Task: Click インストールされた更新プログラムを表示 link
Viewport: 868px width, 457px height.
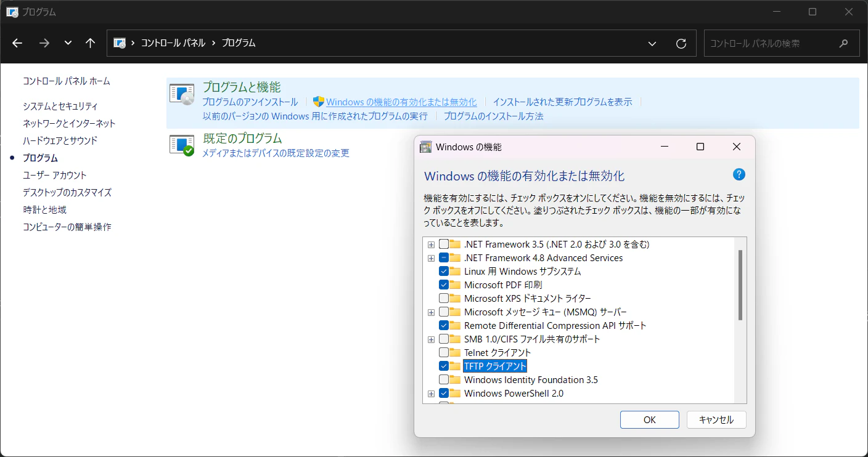Action: coord(562,102)
